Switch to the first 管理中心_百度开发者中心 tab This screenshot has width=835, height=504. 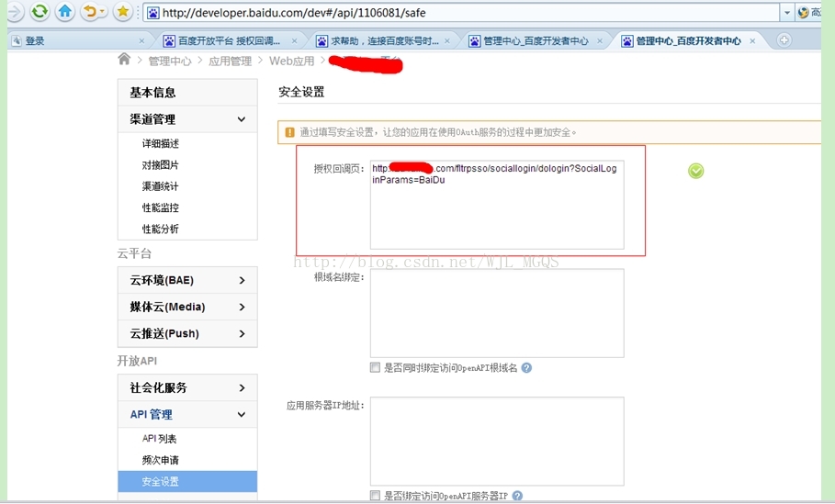pyautogui.click(x=536, y=40)
